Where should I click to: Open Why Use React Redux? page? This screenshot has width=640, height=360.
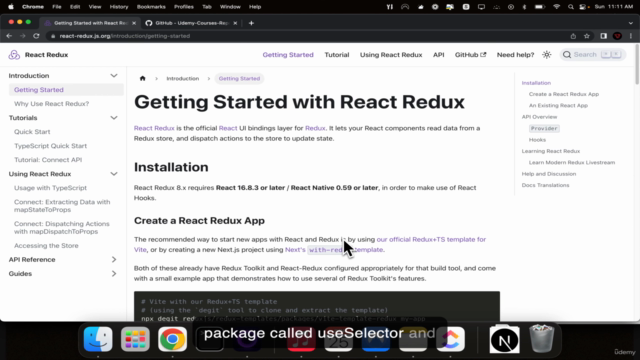51,104
